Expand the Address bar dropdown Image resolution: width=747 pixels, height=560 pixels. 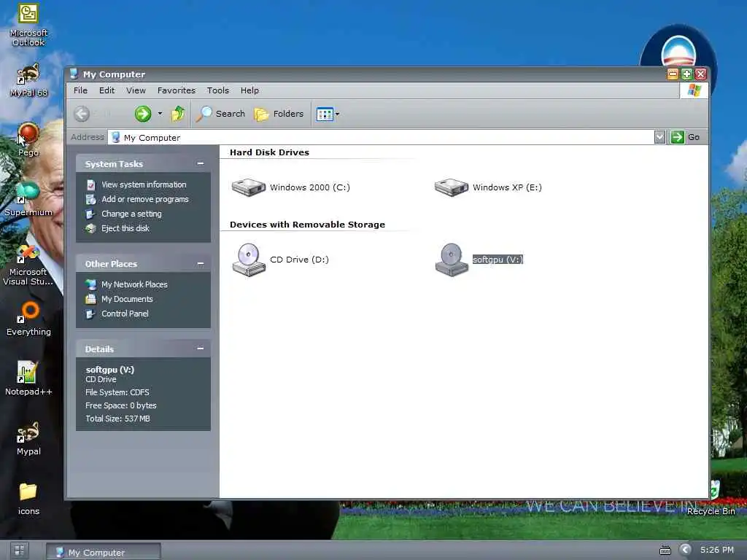pyautogui.click(x=659, y=137)
